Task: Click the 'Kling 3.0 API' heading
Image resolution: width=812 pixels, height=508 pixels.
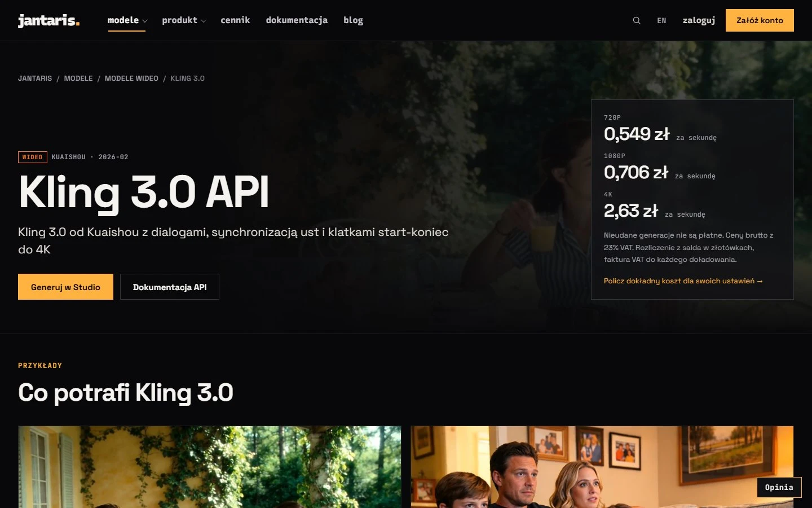Action: coord(144,192)
